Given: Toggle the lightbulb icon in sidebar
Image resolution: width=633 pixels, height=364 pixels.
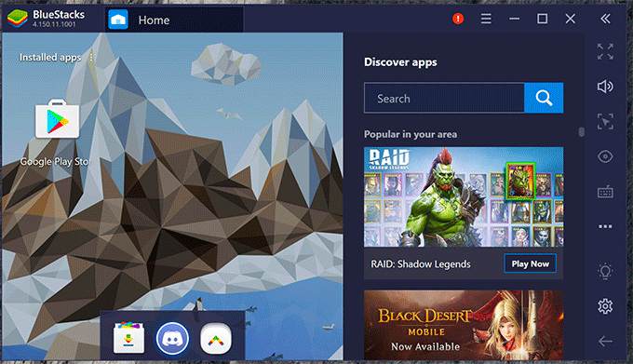Looking at the screenshot, I should (x=605, y=271).
